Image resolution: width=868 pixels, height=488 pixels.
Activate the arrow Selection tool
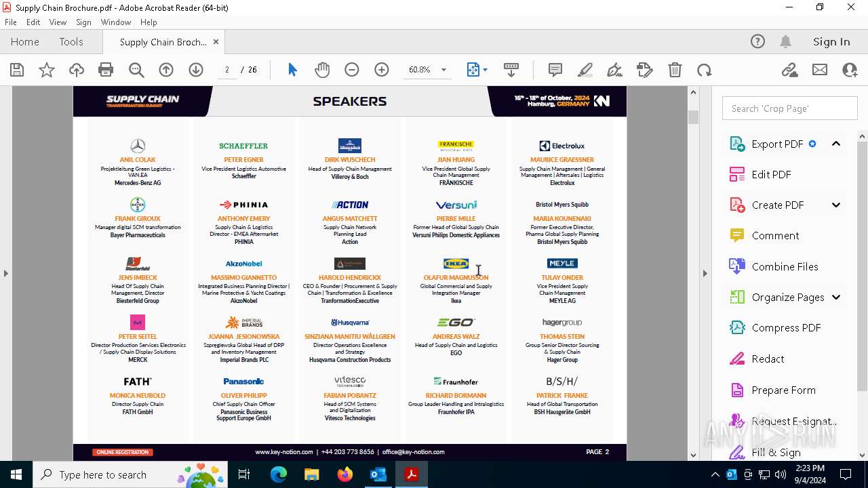(292, 70)
